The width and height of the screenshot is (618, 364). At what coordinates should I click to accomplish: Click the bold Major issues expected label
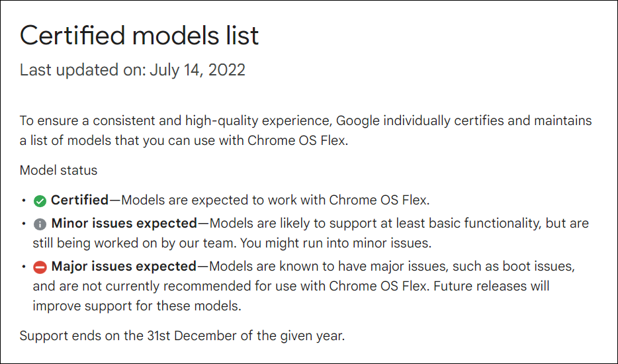124,267
